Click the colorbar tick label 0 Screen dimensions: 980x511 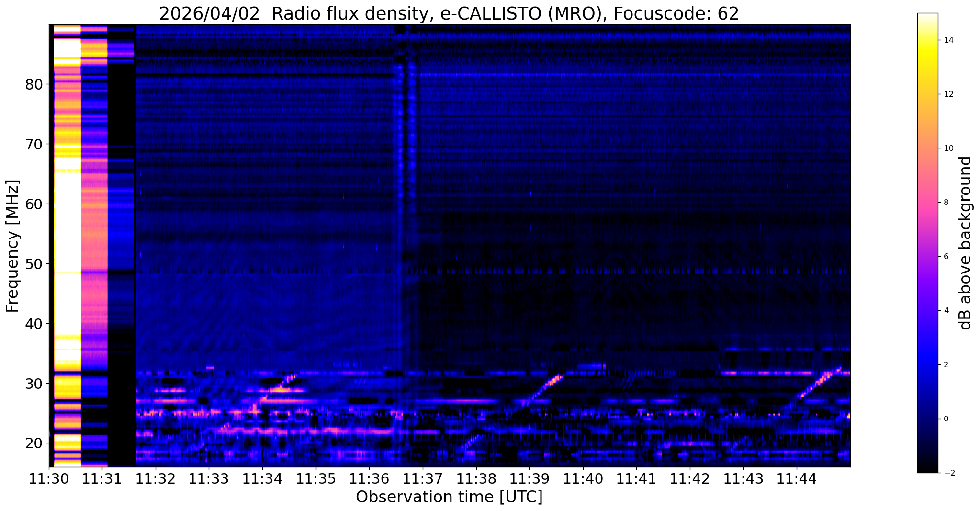point(945,419)
